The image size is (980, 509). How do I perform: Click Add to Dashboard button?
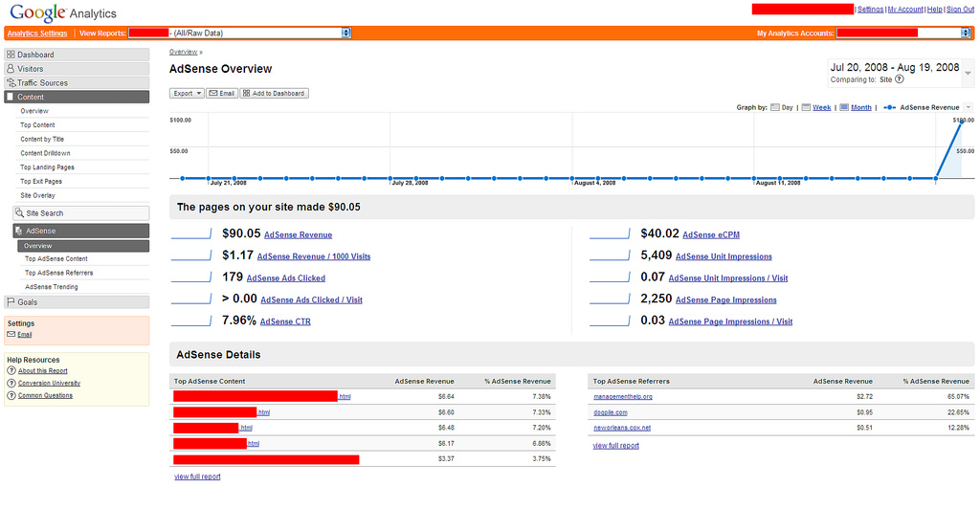[x=275, y=93]
